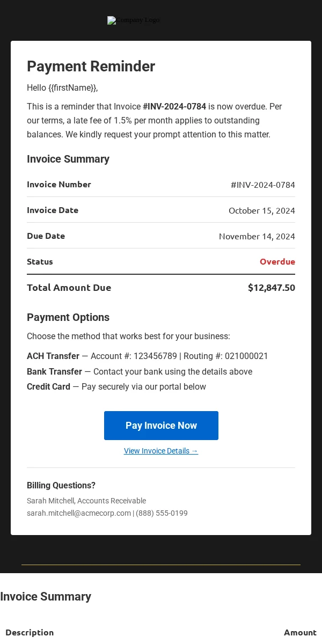The width and height of the screenshot is (322, 644).
Task: Click the sarah.mitchell@acmecorp.com email address
Action: tap(79, 513)
